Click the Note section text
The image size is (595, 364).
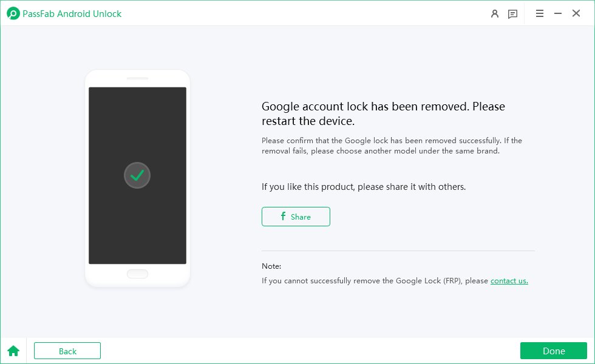271,266
